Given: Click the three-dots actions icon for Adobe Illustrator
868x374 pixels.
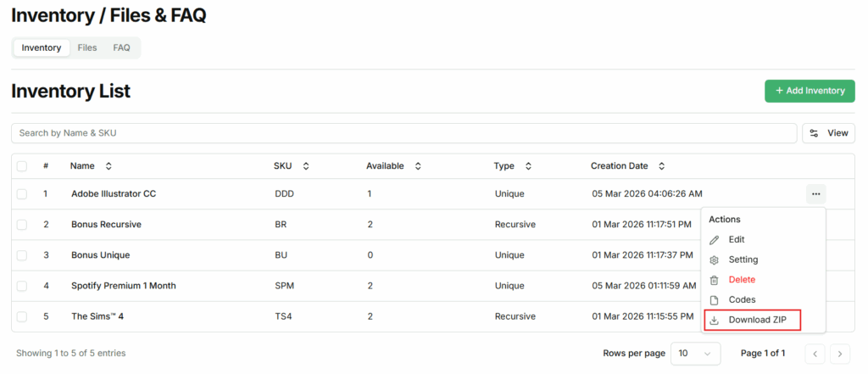Looking at the screenshot, I should click(815, 194).
